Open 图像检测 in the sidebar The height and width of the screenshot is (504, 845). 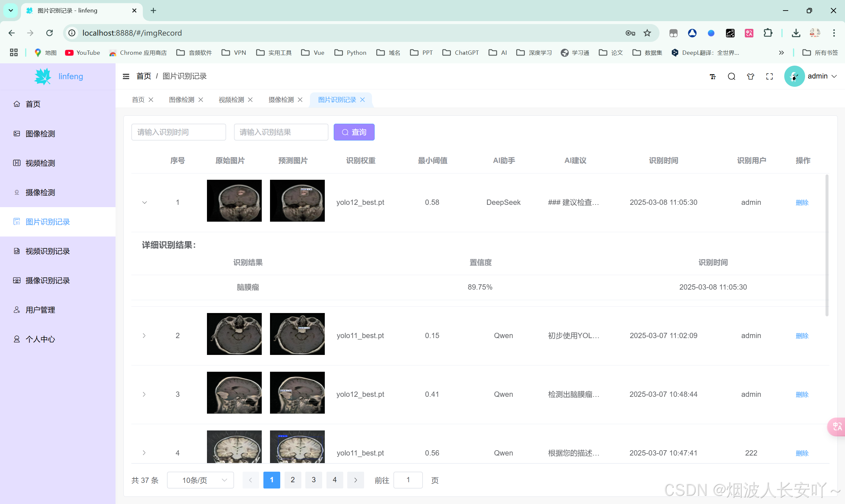[40, 134]
